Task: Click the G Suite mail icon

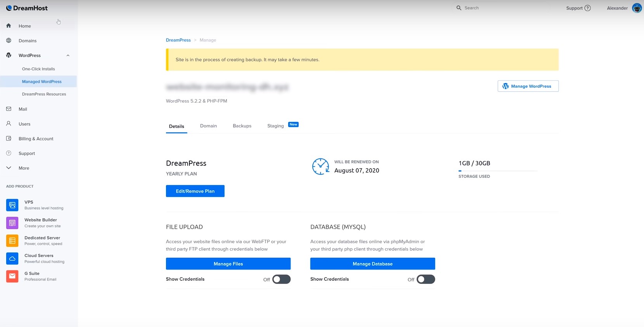Action: point(12,276)
